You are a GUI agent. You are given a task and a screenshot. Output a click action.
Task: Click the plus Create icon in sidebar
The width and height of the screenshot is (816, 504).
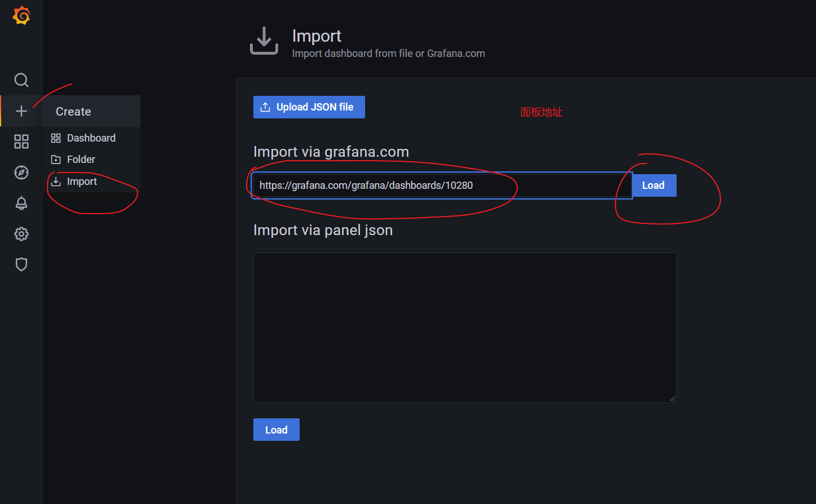click(x=21, y=111)
